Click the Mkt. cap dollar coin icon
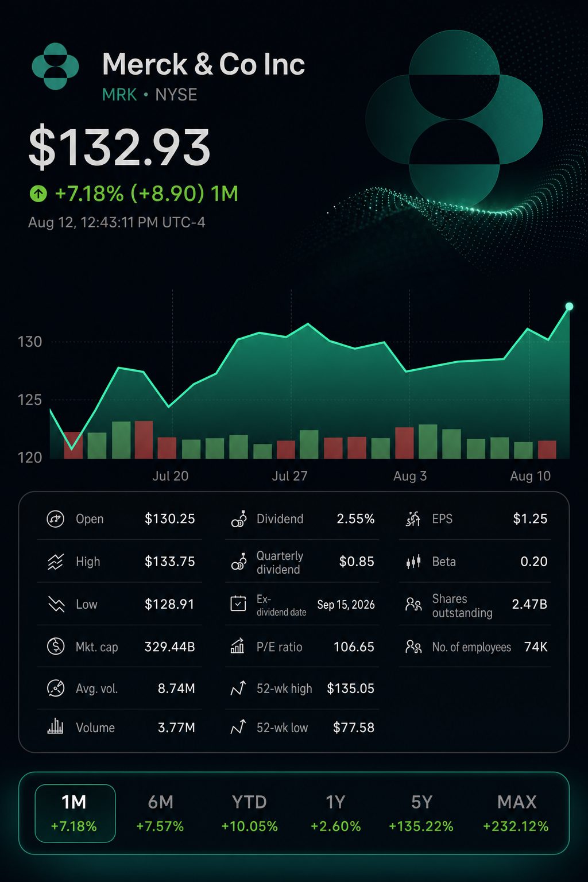The width and height of the screenshot is (588, 882). [x=55, y=647]
